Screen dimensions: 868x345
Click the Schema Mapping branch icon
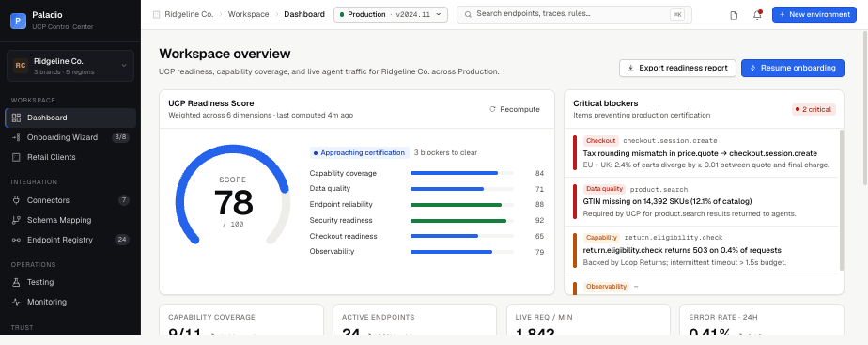[x=16, y=220]
